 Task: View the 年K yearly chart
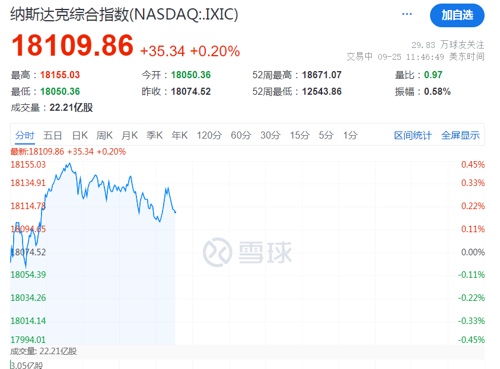(179, 135)
